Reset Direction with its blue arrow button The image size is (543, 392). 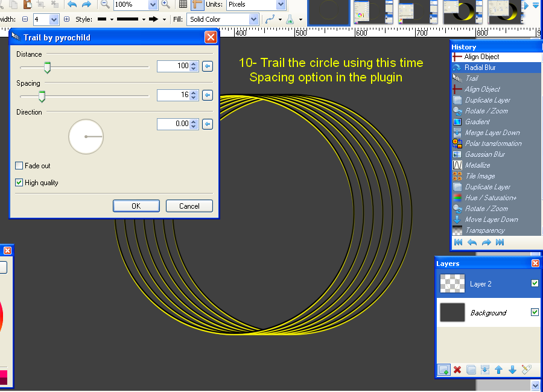coord(208,124)
